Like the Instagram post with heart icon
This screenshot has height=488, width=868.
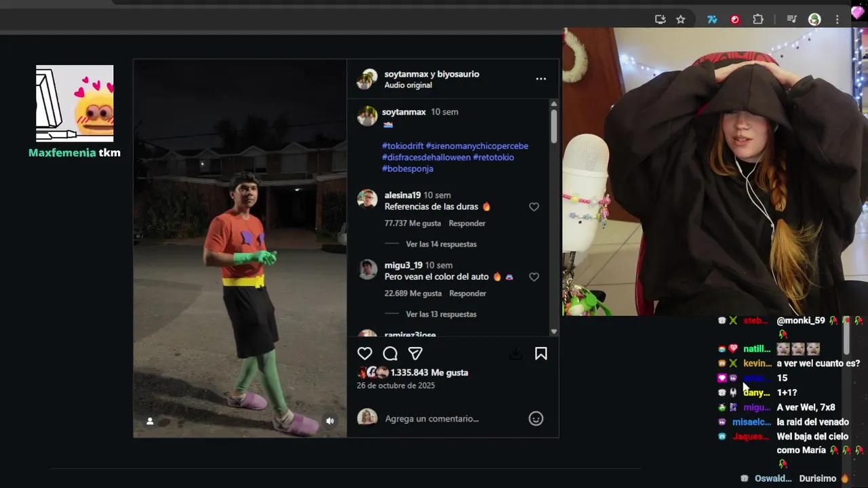click(365, 353)
